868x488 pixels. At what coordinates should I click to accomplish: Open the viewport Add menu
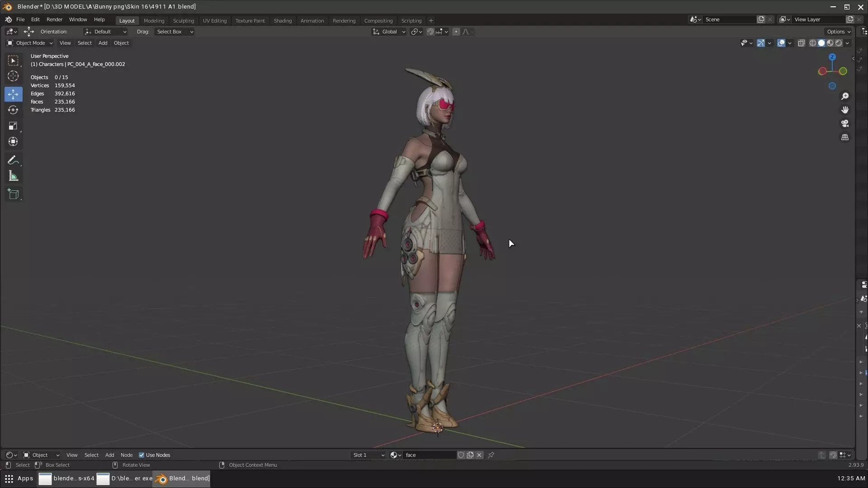pos(103,43)
